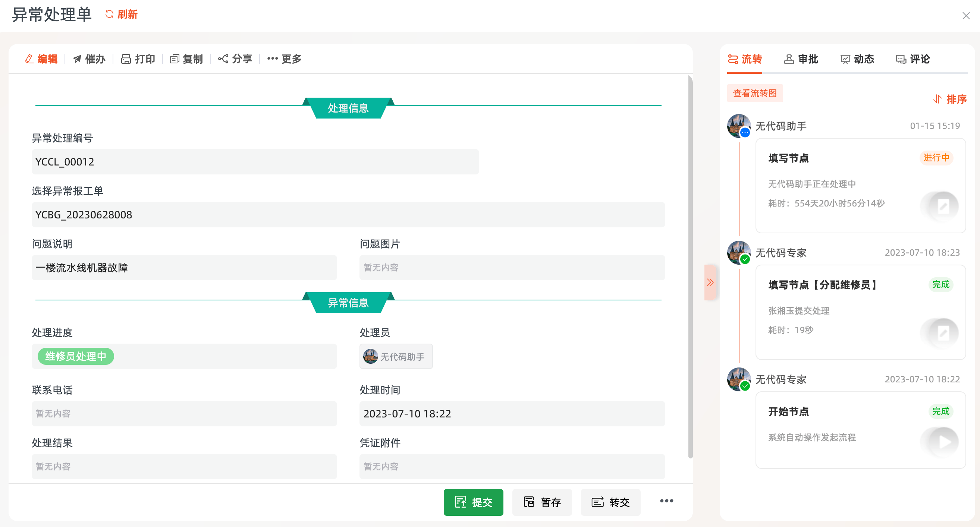Viewport: 980px width, 527px height.
Task: Click the form's vertical scrollbar
Action: pyautogui.click(x=690, y=266)
